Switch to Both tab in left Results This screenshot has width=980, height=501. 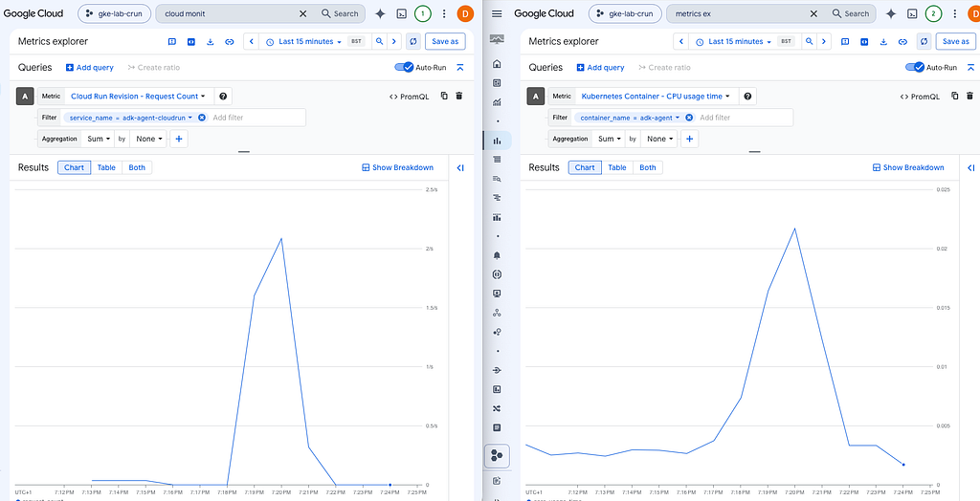click(x=137, y=167)
